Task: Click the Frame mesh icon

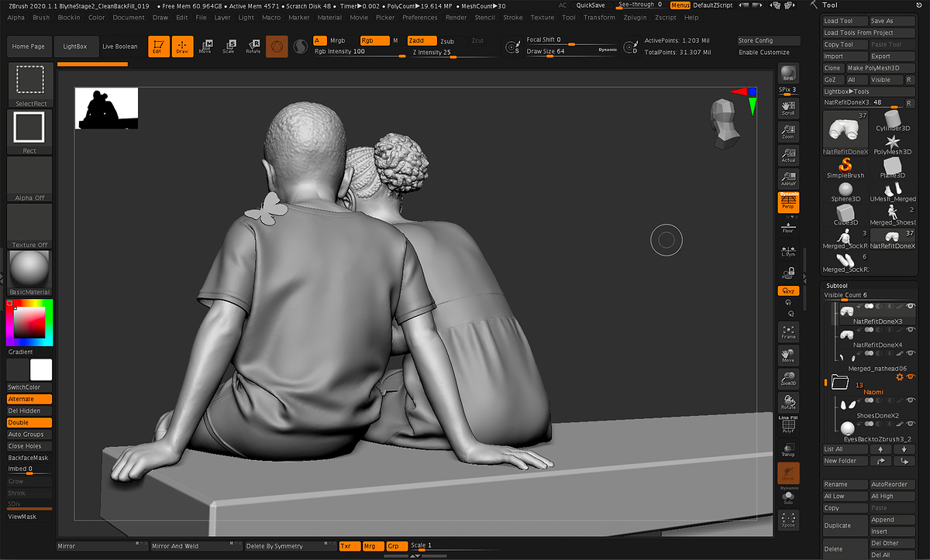Action: (x=788, y=332)
